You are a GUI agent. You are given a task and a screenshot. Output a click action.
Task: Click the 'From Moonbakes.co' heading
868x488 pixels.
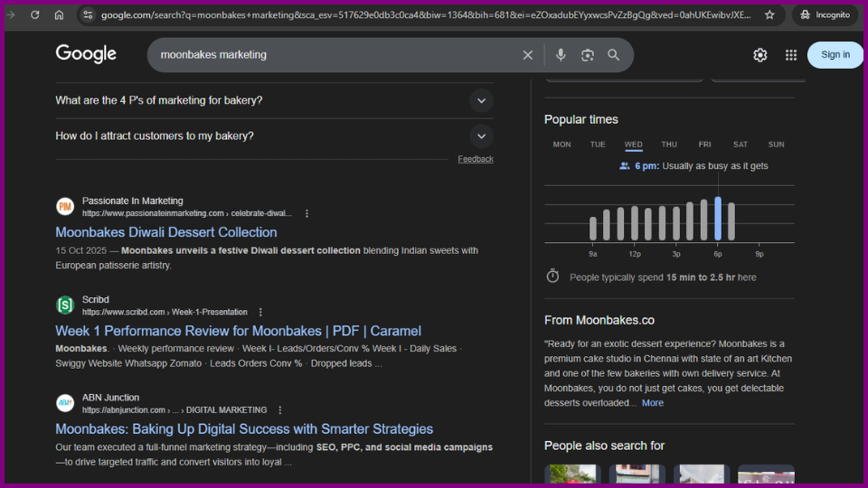point(599,320)
